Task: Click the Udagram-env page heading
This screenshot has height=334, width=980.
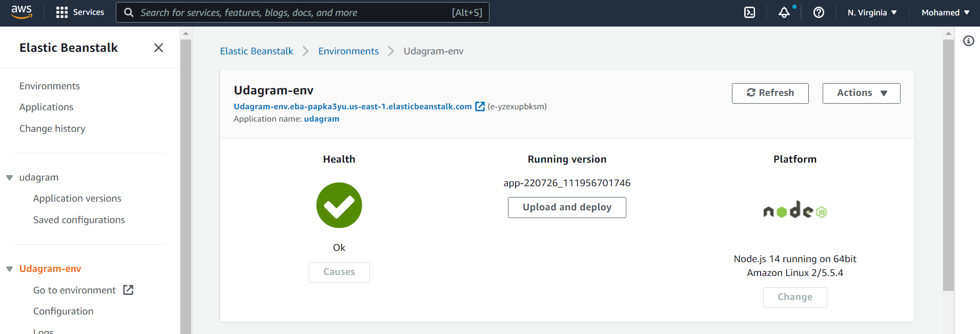Action: coord(274,90)
